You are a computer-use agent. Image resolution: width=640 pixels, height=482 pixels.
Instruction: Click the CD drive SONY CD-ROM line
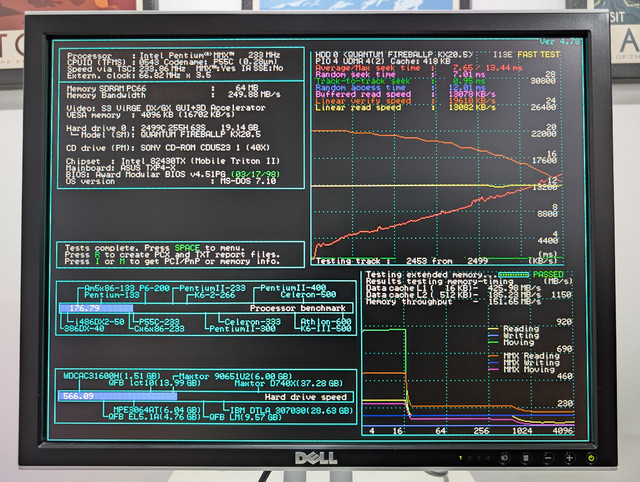(x=168, y=148)
